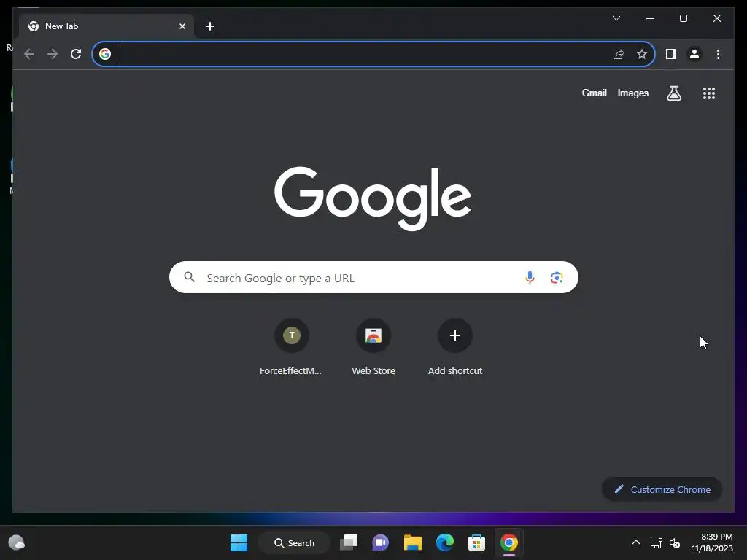Open the Windows Start menu
The height and width of the screenshot is (560, 747).
(239, 542)
